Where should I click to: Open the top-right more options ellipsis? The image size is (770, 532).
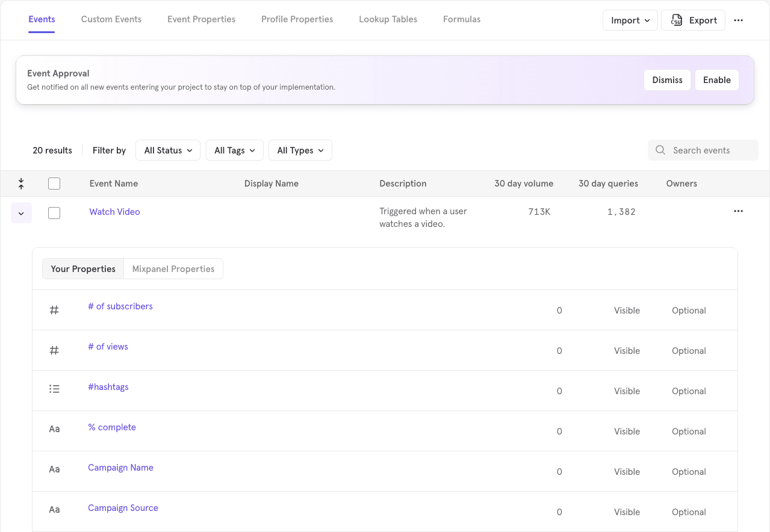pyautogui.click(x=738, y=20)
